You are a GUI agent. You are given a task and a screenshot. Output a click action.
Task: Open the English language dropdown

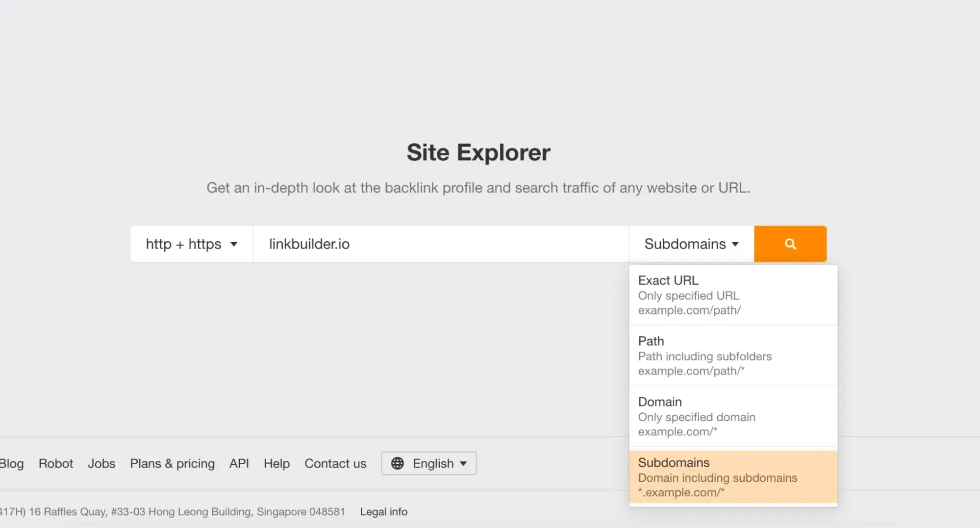pyautogui.click(x=428, y=463)
